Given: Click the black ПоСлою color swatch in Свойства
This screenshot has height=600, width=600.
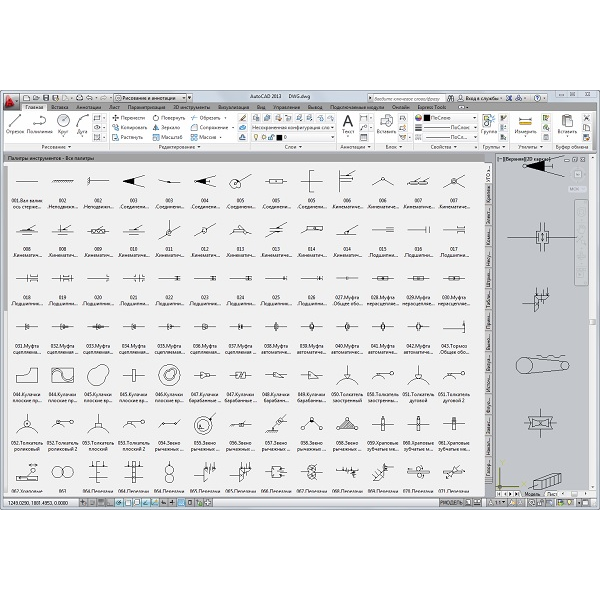Looking at the screenshot, I should click(427, 118).
